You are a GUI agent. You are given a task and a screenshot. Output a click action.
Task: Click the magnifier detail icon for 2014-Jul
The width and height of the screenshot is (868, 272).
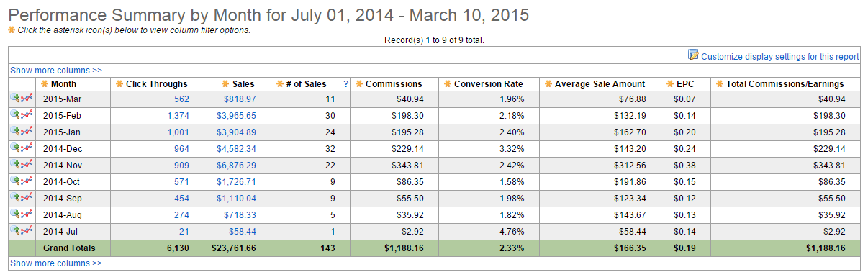click(x=15, y=230)
